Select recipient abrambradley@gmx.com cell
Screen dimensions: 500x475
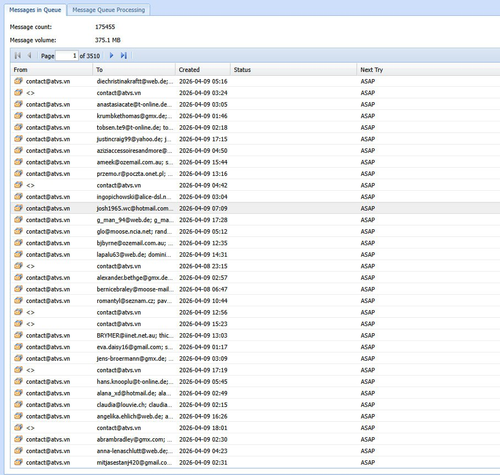(134, 439)
